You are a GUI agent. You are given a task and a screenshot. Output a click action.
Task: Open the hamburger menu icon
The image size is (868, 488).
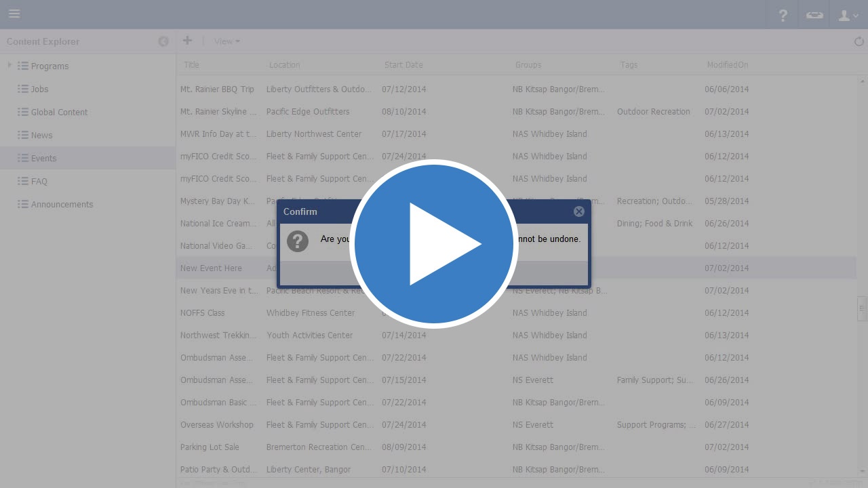click(14, 14)
